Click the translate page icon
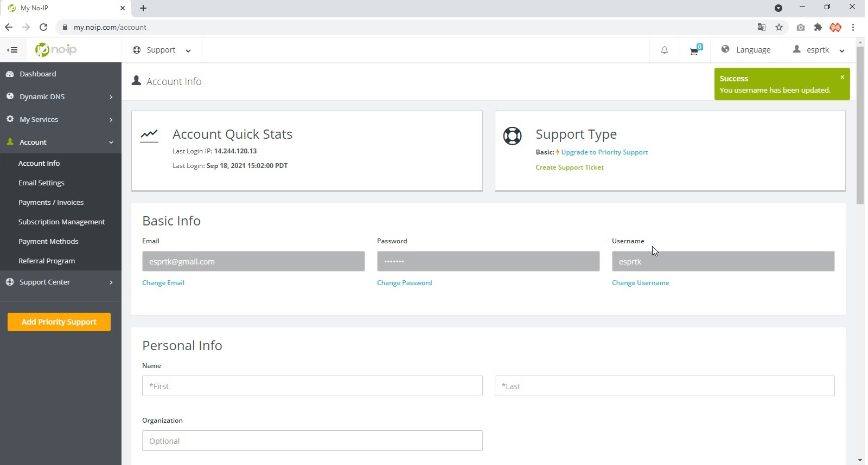868x465 pixels. click(762, 27)
